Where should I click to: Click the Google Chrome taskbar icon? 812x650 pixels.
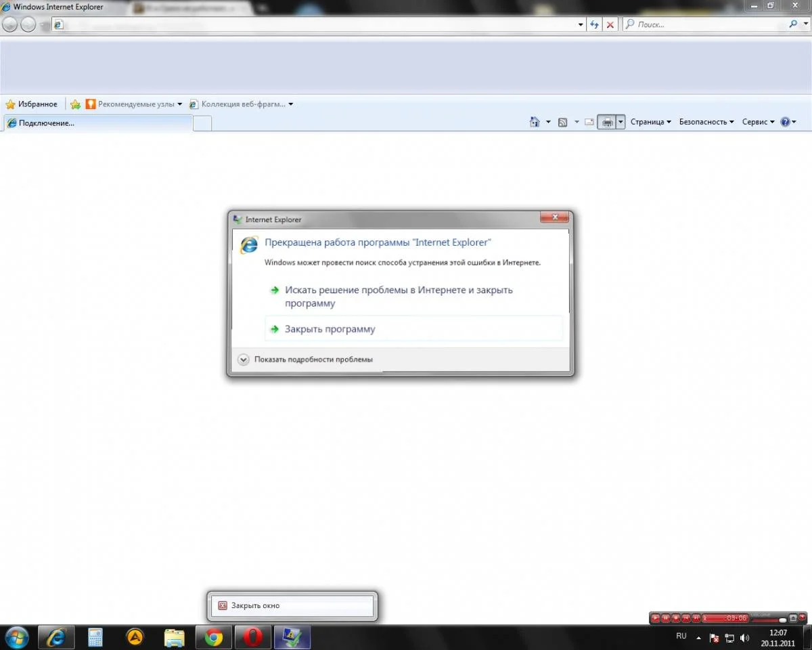214,637
